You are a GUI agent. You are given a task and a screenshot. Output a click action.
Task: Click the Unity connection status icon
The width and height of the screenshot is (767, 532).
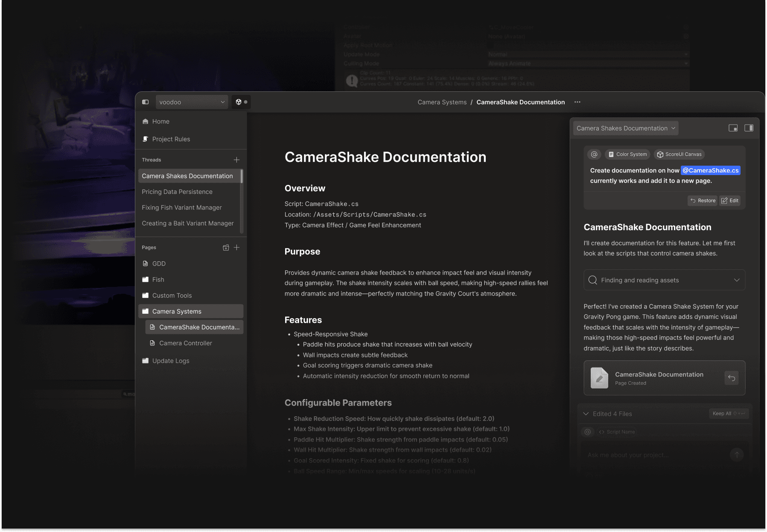pos(241,102)
